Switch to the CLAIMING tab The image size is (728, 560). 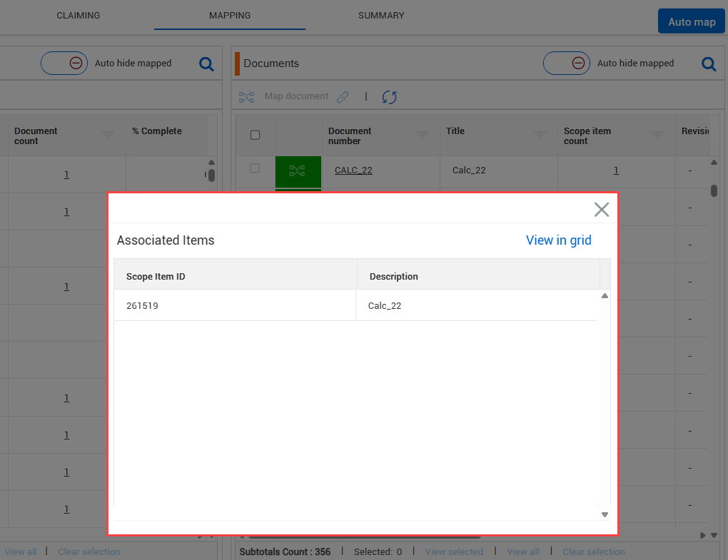point(79,16)
